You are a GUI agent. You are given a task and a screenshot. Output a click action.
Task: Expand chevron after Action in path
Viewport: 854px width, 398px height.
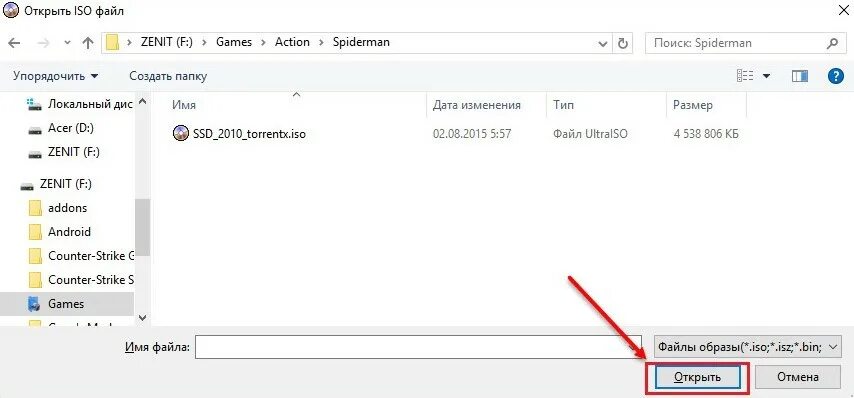tap(321, 42)
